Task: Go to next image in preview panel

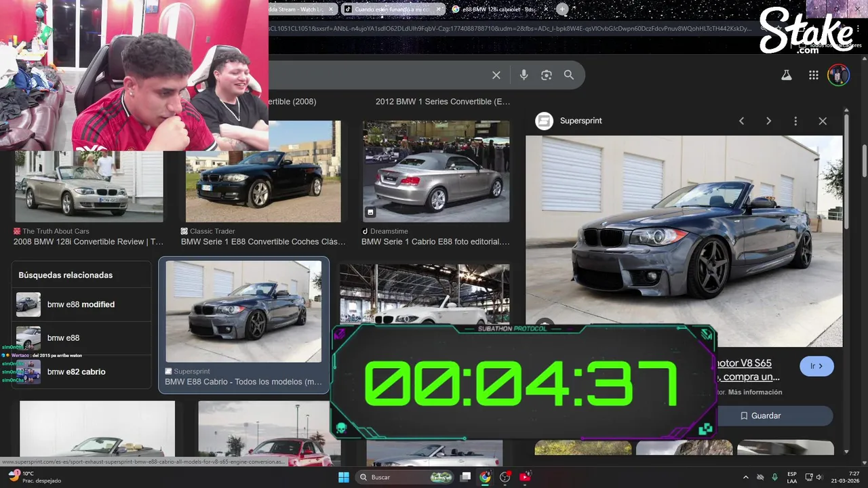Action: pyautogui.click(x=768, y=121)
